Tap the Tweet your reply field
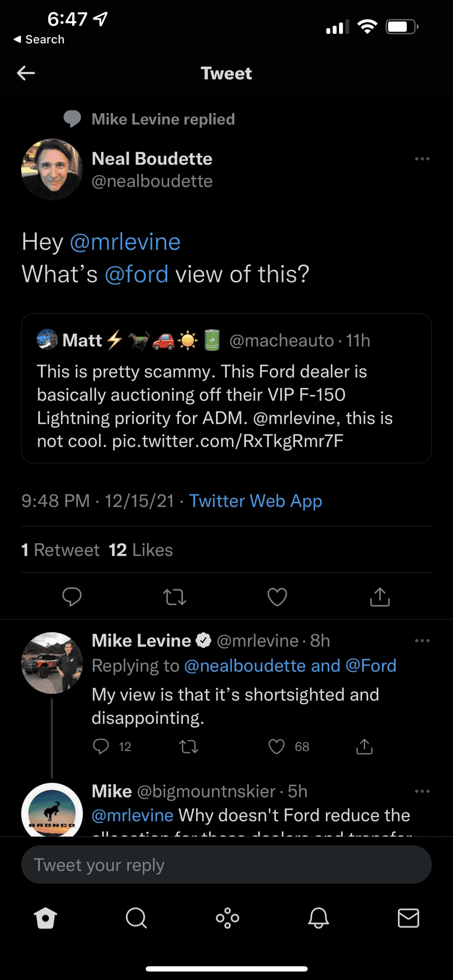 click(226, 864)
